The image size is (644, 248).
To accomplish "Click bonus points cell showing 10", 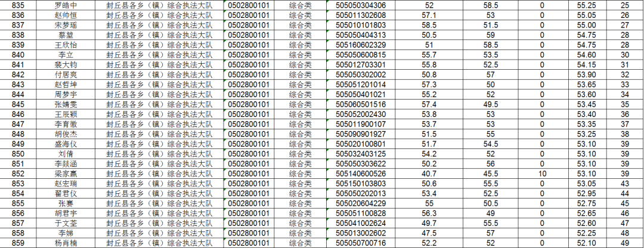I will tap(542, 173).
